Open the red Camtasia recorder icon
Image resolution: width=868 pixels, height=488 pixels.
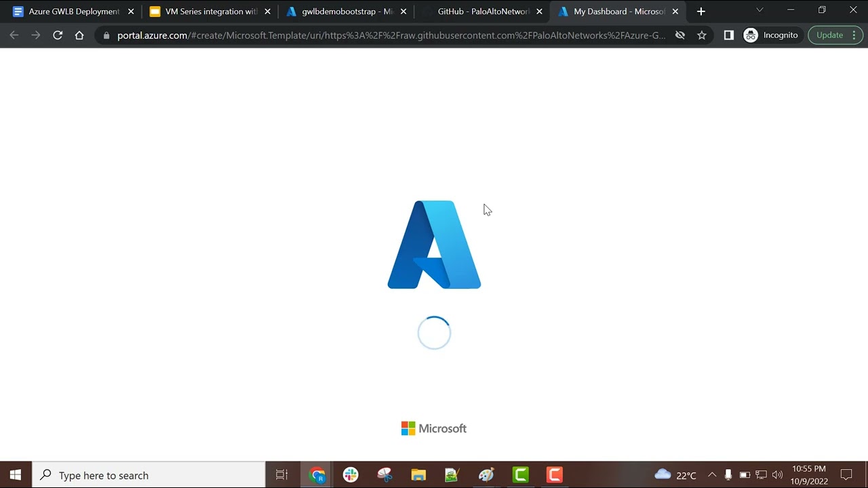click(x=554, y=475)
